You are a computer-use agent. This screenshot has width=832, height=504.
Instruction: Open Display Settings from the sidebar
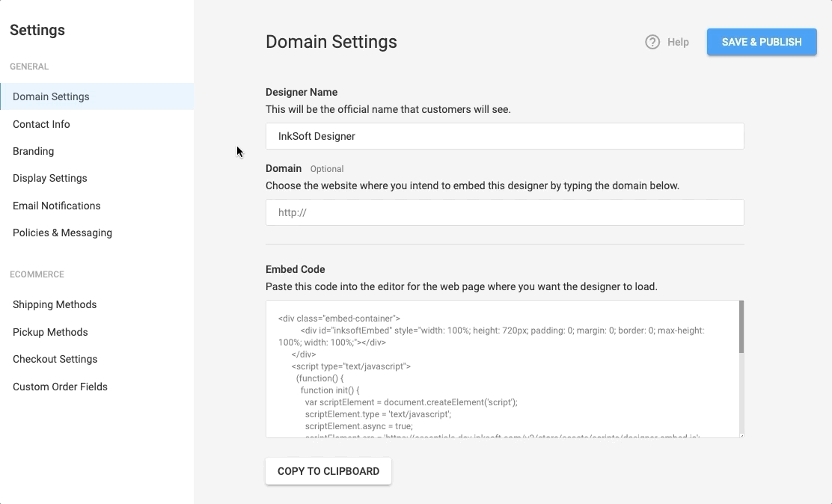click(x=49, y=178)
